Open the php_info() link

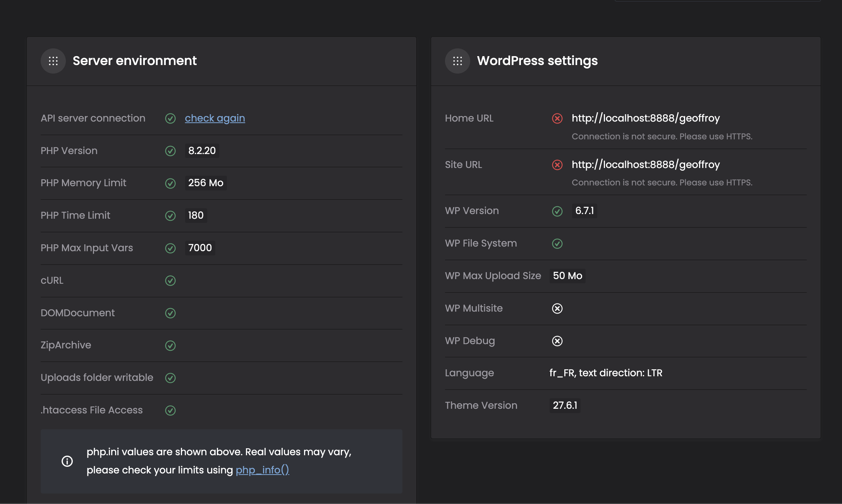pos(263,470)
